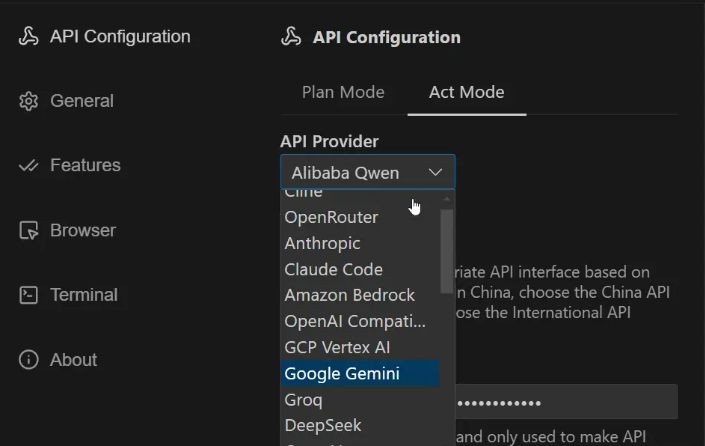
Task: Open the Browser settings section
Action: tap(67, 230)
